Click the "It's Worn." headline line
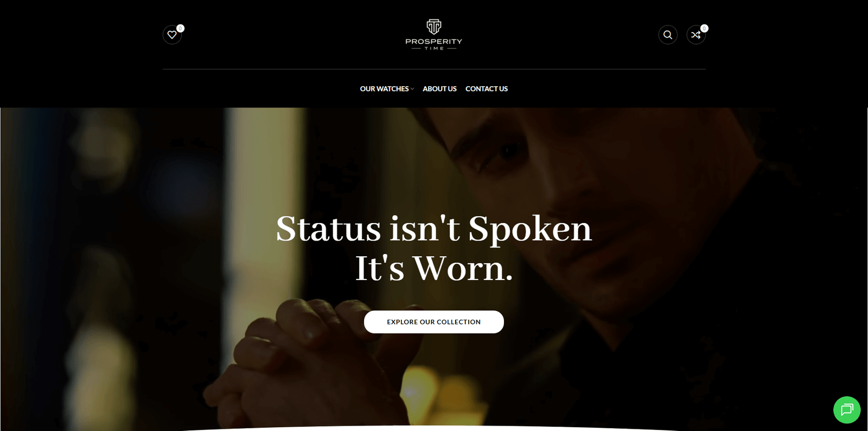The width and height of the screenshot is (868, 431). click(434, 268)
